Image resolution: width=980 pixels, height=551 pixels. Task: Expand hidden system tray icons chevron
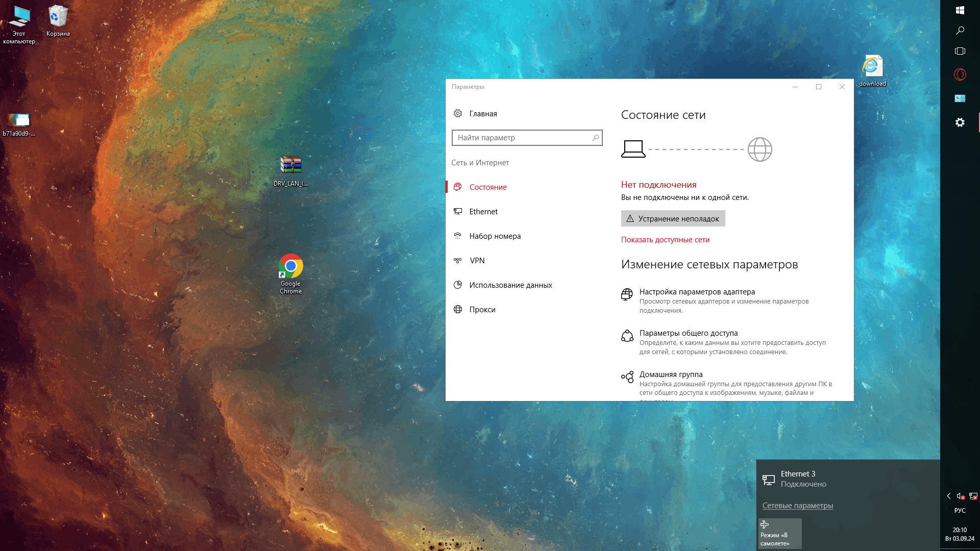[x=948, y=496]
